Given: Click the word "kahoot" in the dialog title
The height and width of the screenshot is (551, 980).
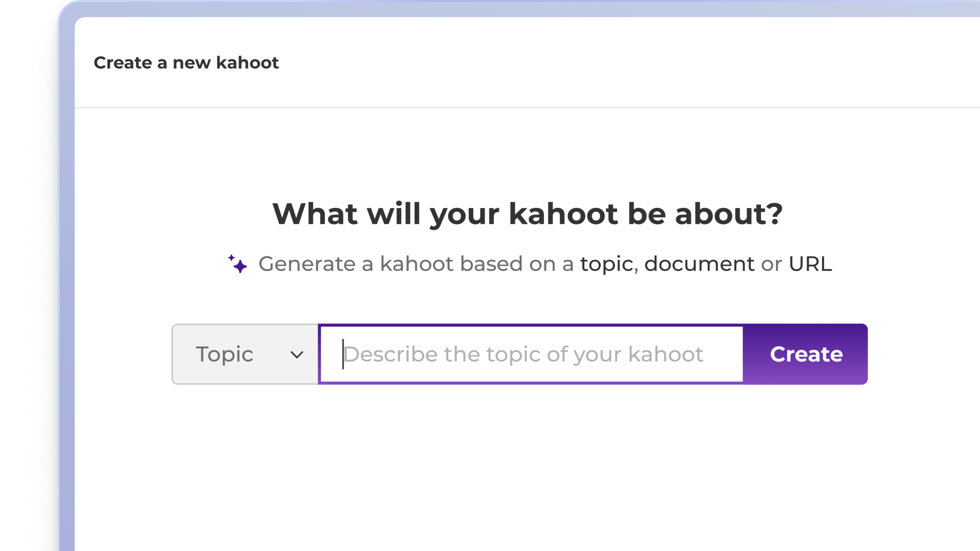Looking at the screenshot, I should (x=247, y=63).
